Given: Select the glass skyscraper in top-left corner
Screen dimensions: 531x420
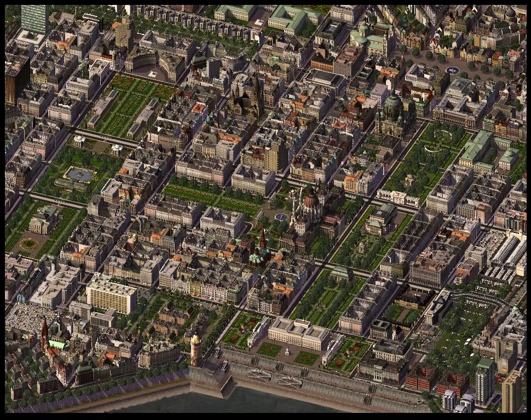Looking at the screenshot, I should pyautogui.click(x=34, y=19).
